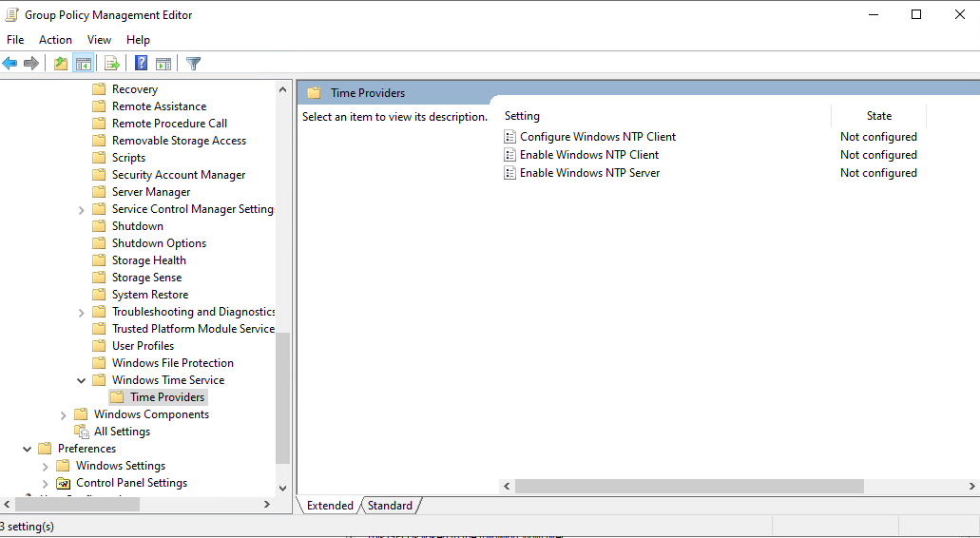Click Enable Windows NTP Client policy icon
This screenshot has width=980, height=538.
coord(510,155)
